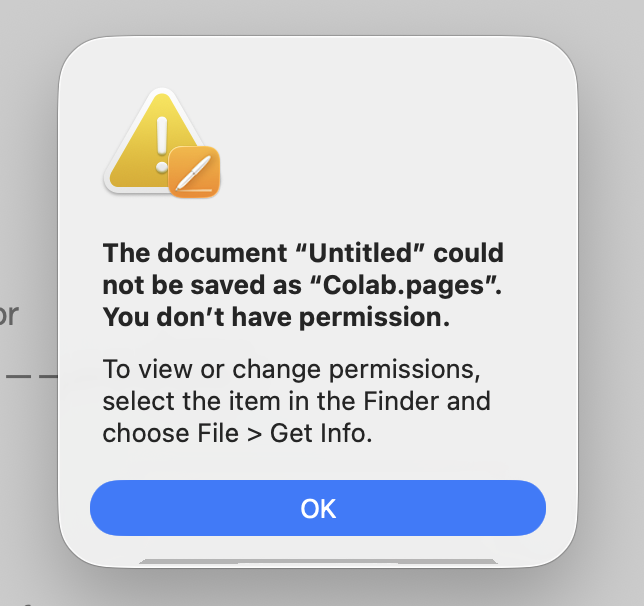Click the dimmed background right of the dialog

coord(615,300)
